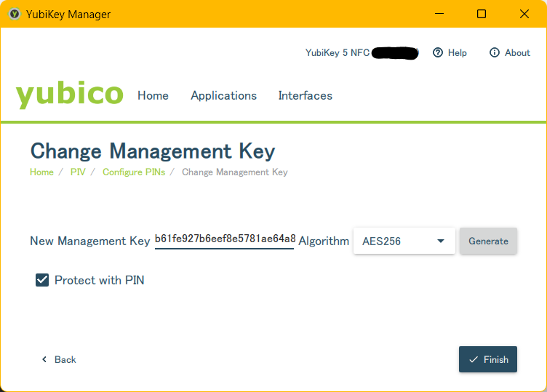Click the YubiKey Manager title bar icon
The height and width of the screenshot is (392, 547).
[x=15, y=14]
